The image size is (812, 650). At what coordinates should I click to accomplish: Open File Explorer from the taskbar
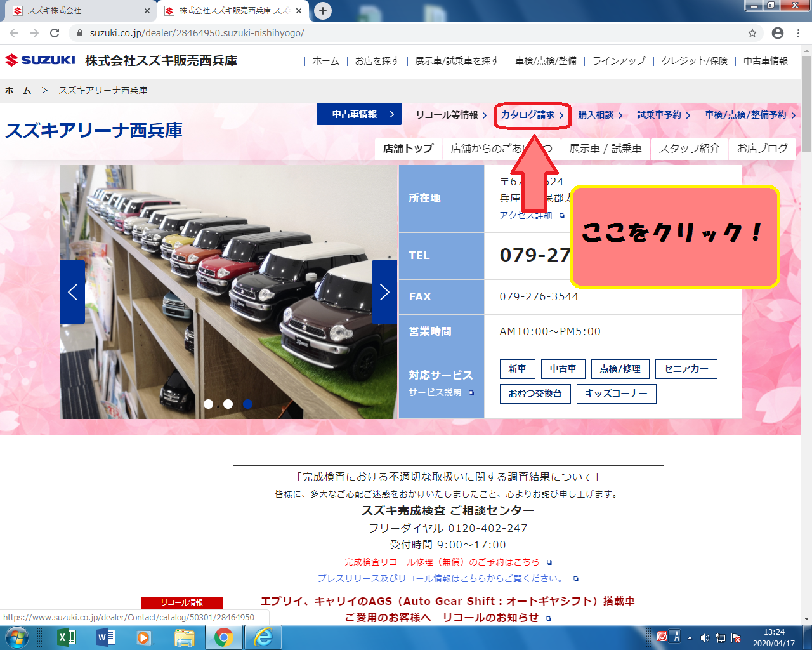tap(184, 637)
